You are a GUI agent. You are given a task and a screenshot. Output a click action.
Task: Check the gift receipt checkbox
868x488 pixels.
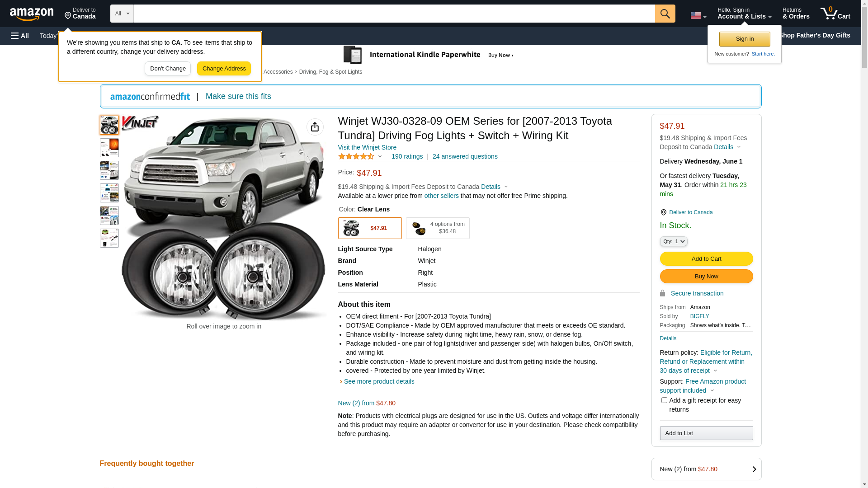[664, 400]
